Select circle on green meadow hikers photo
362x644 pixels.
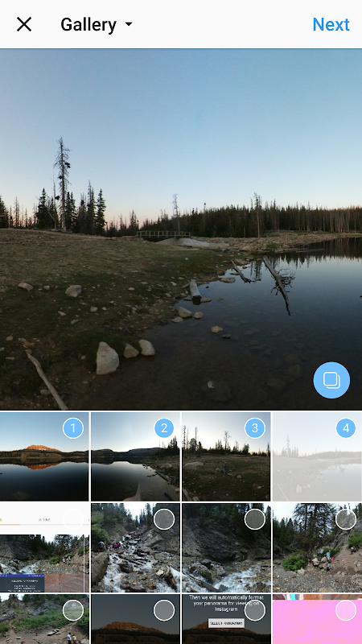(73, 611)
